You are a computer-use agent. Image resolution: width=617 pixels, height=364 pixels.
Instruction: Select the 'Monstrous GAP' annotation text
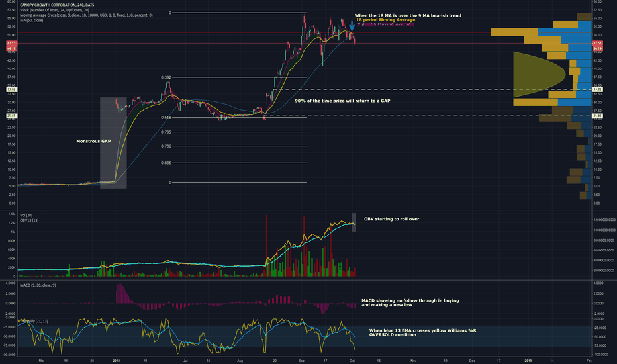(x=93, y=141)
